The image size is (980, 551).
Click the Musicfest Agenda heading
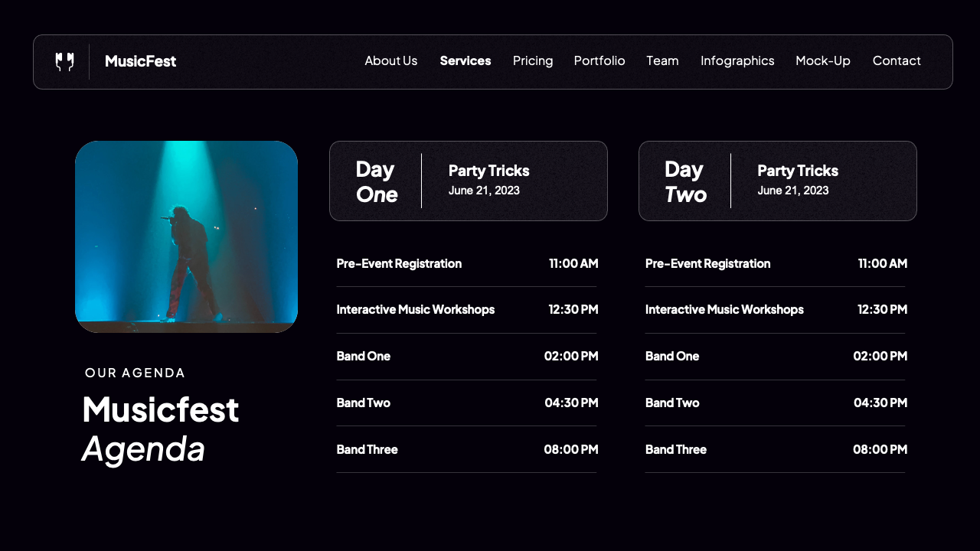point(160,429)
